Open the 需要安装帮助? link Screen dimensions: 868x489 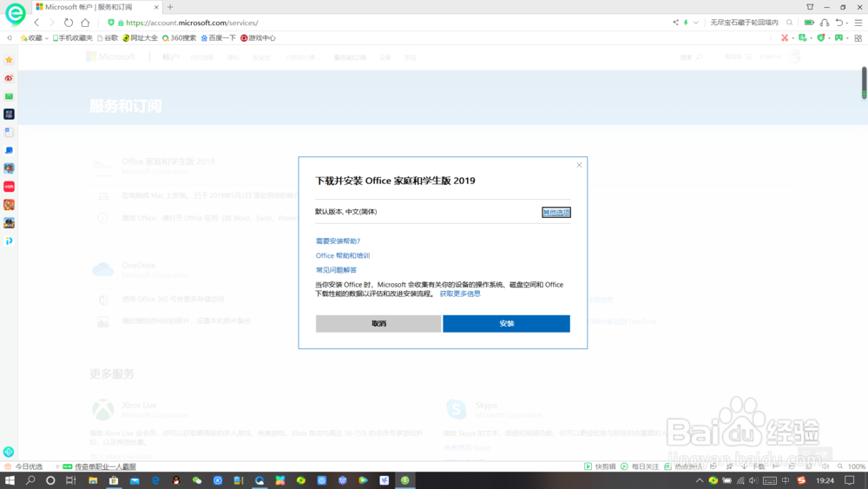338,241
